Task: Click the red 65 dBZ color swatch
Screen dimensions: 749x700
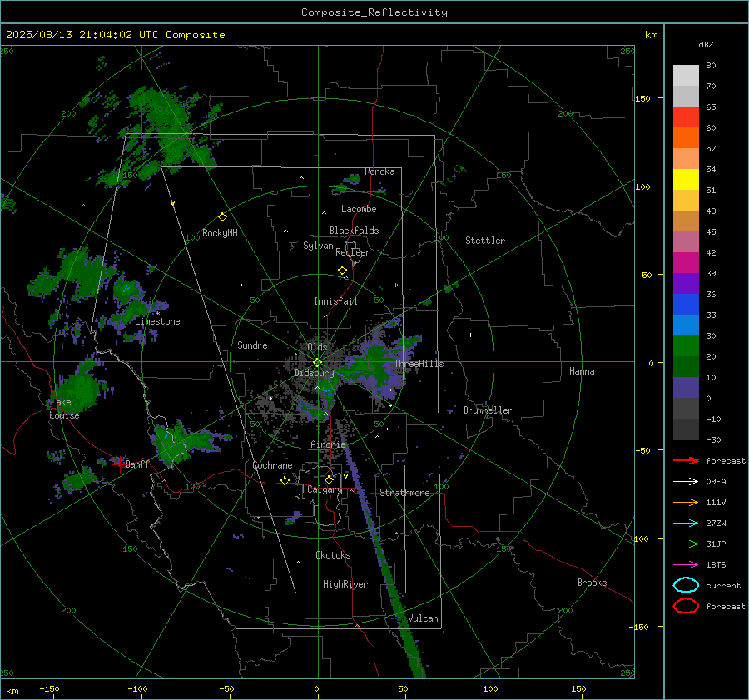Action: coord(686,117)
